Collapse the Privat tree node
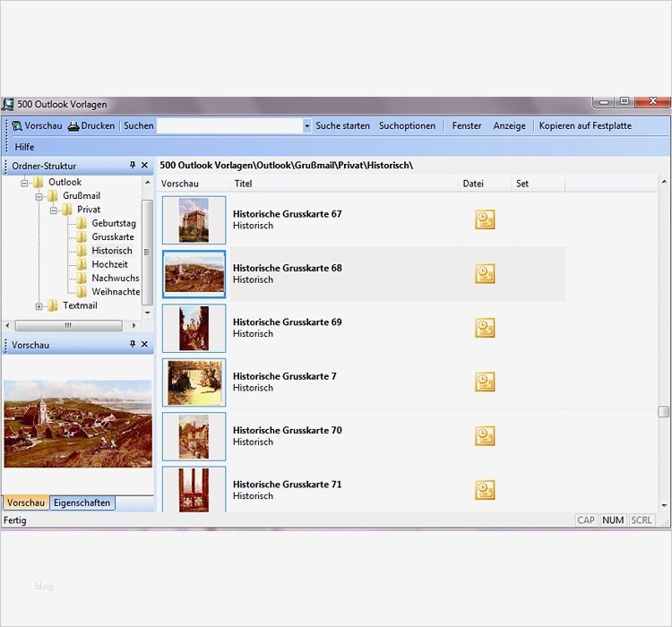This screenshot has height=627, width=672. 54,210
